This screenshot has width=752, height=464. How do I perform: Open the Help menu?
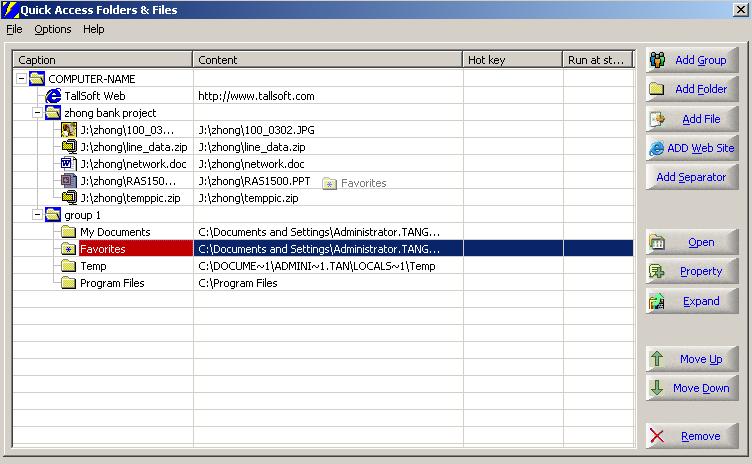(93, 29)
